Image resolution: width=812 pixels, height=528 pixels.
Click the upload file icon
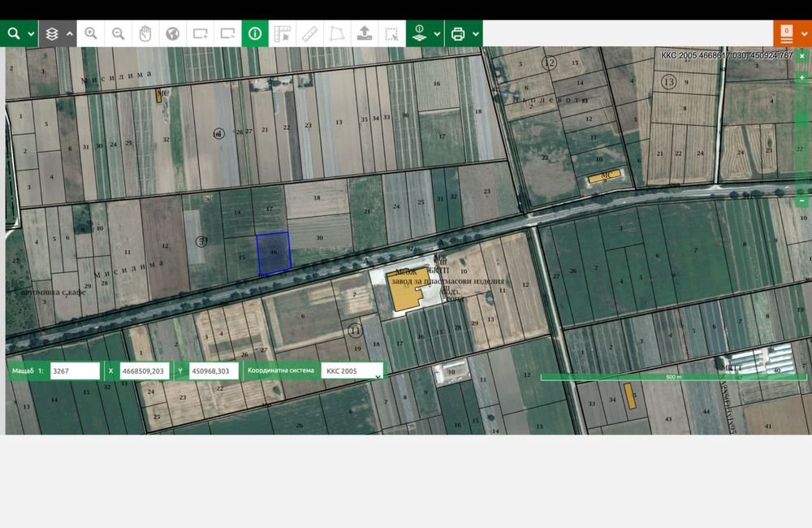365,33
